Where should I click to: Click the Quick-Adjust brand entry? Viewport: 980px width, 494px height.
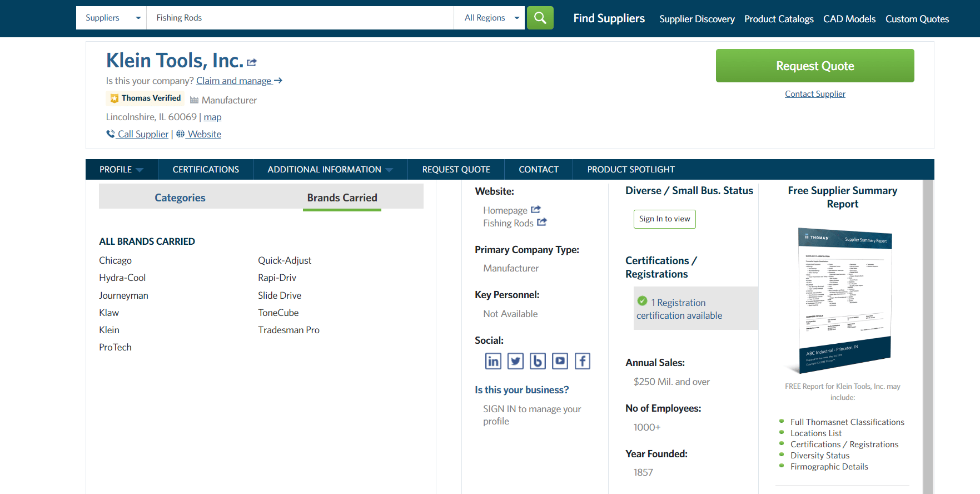pos(285,260)
